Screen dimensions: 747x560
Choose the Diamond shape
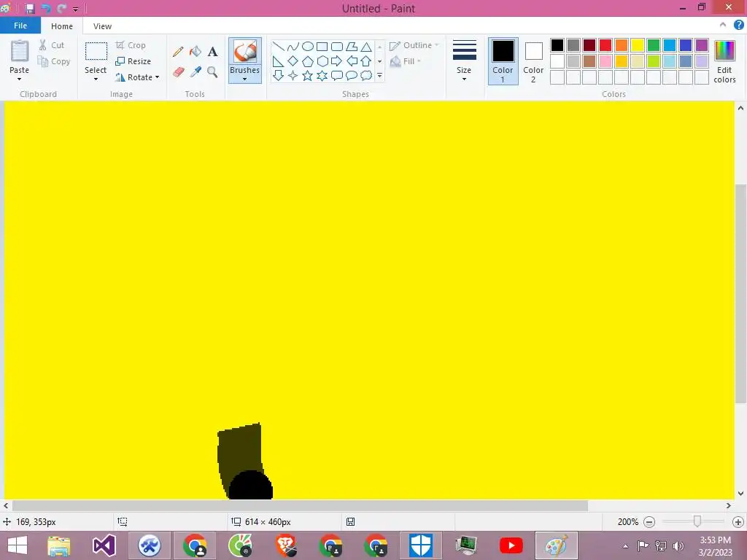pos(293,61)
